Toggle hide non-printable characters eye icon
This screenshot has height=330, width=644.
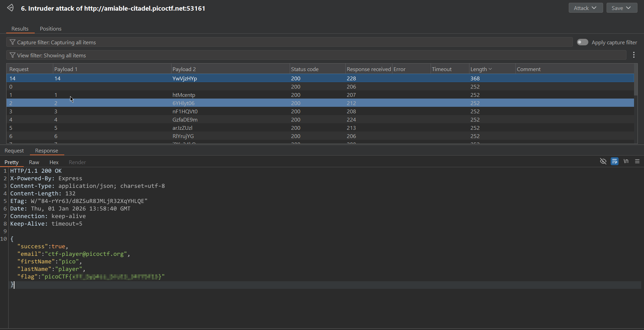point(603,161)
